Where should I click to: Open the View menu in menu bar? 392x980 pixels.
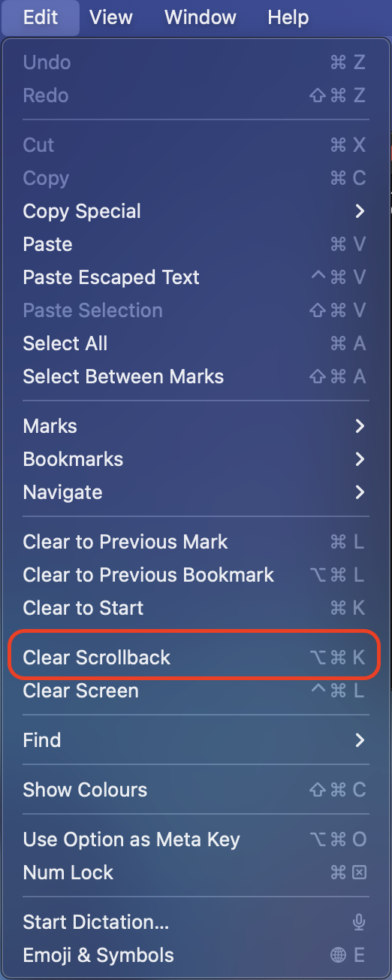[x=111, y=17]
